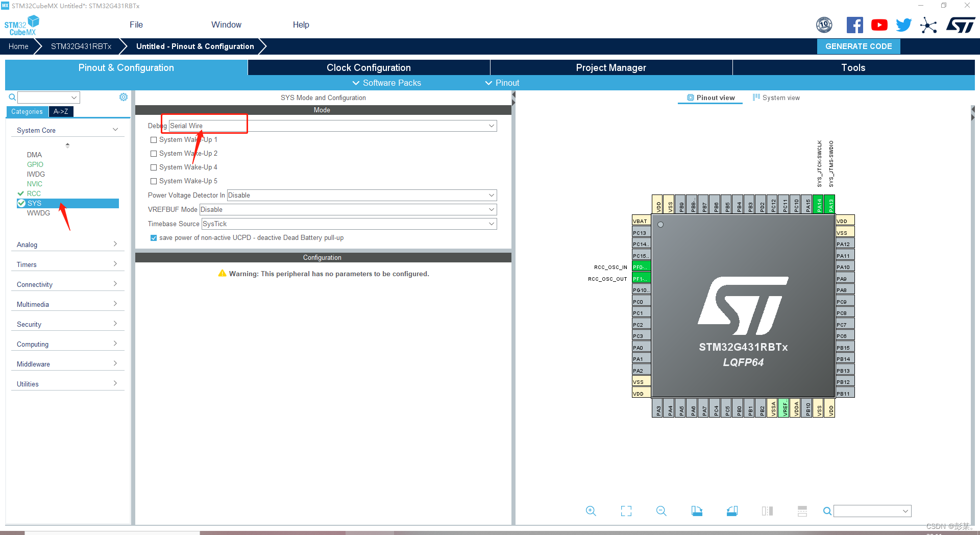This screenshot has height=535, width=980.
Task: Open the Power Voltage Detector In dropdown
Action: 362,195
